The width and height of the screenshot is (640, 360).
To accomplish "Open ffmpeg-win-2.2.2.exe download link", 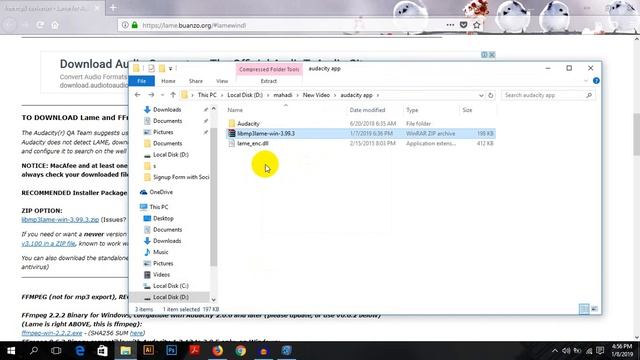I will 52,333.
